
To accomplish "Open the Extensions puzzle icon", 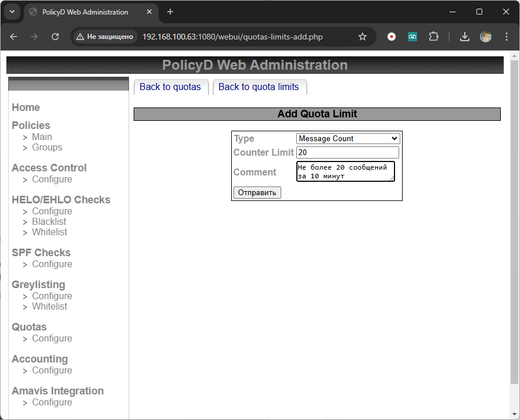I will pyautogui.click(x=433, y=37).
